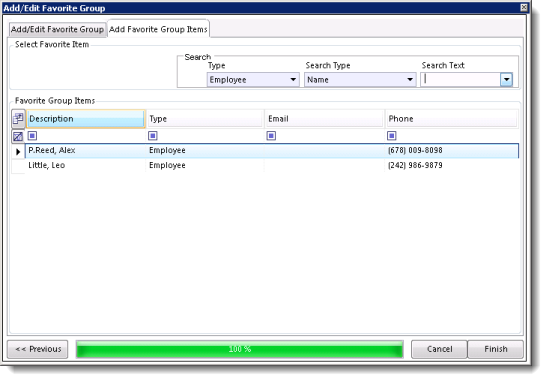This screenshot has width=547, height=381.
Task: Click the Phone column filter operator icon
Action: 392,136
